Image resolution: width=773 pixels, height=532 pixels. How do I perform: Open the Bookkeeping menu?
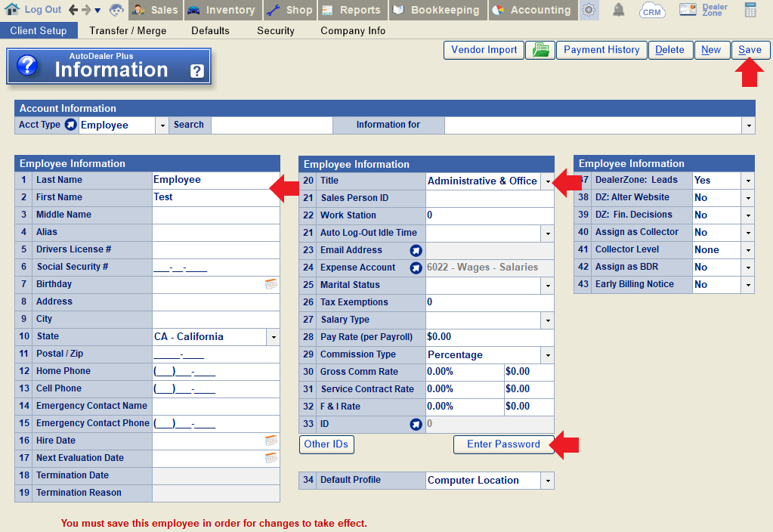[438, 10]
